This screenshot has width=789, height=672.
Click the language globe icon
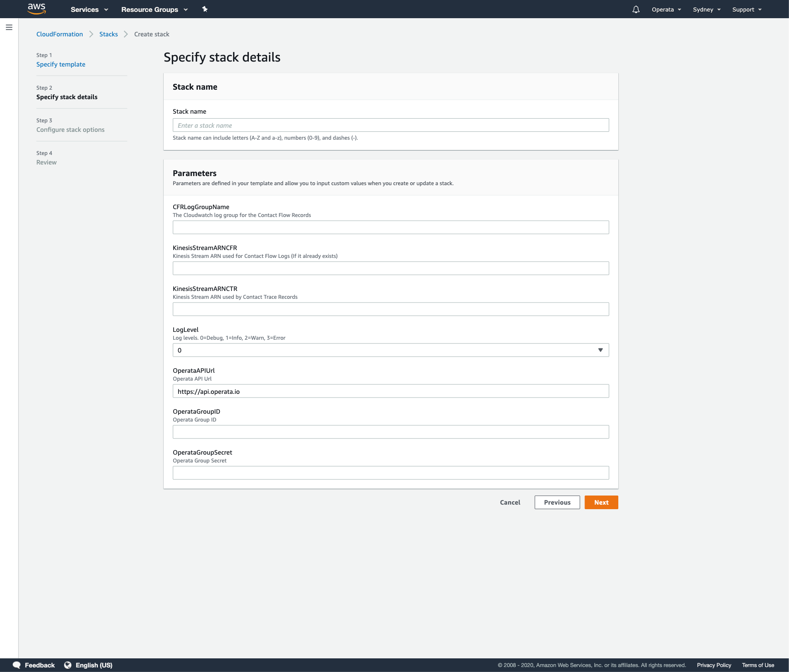[68, 665]
